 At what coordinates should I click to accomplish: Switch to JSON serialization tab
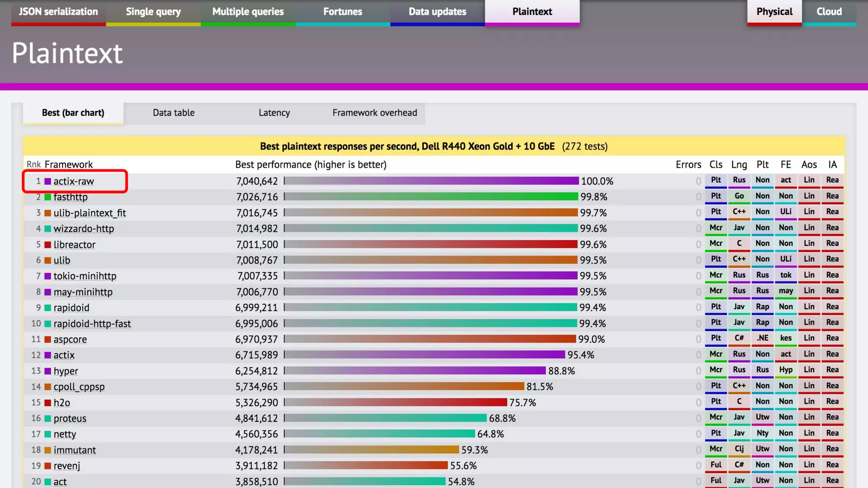(58, 12)
